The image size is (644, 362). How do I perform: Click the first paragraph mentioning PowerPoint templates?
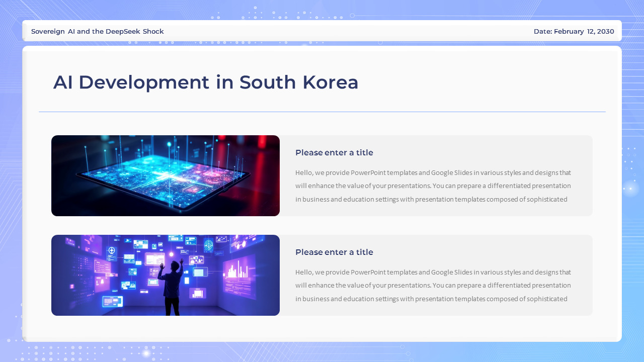click(433, 186)
